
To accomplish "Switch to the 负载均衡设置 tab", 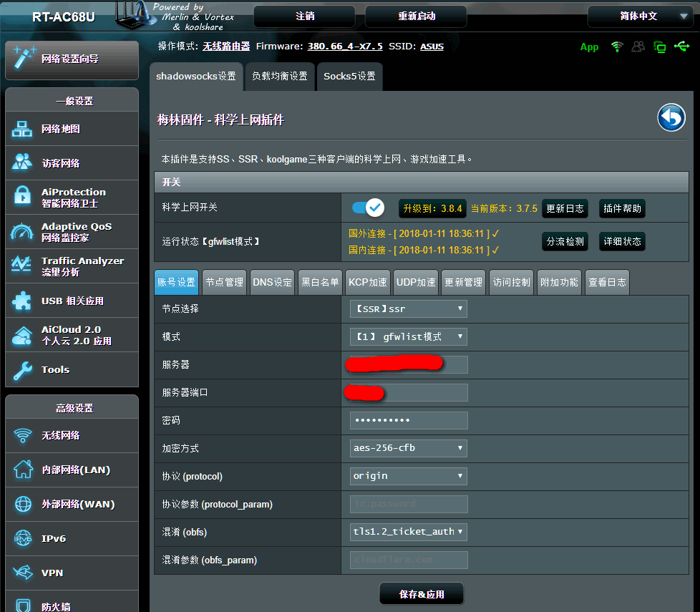I will tap(279, 77).
